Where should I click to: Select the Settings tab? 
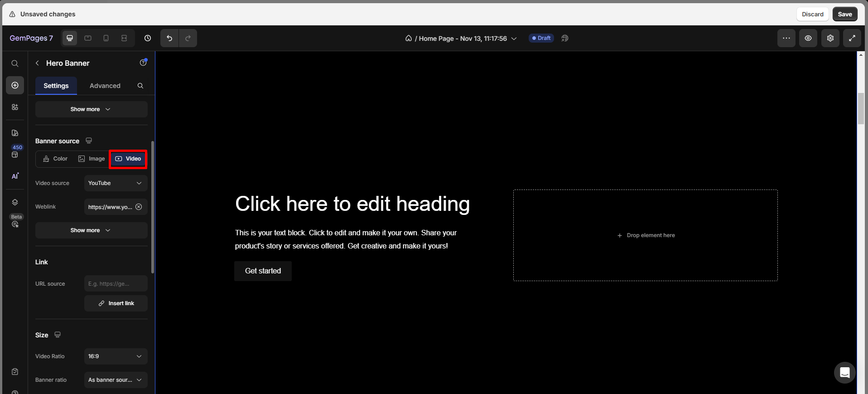(56, 86)
